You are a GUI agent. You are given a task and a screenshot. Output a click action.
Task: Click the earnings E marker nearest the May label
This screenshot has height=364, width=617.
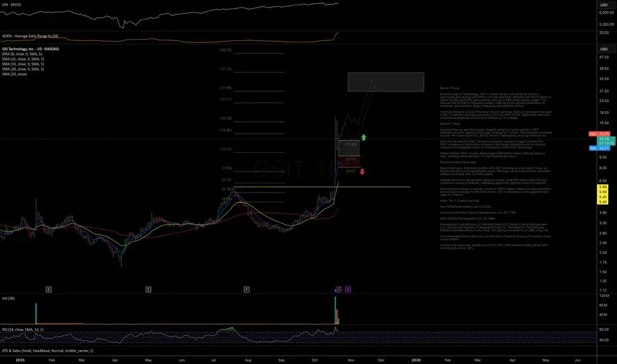148,290
